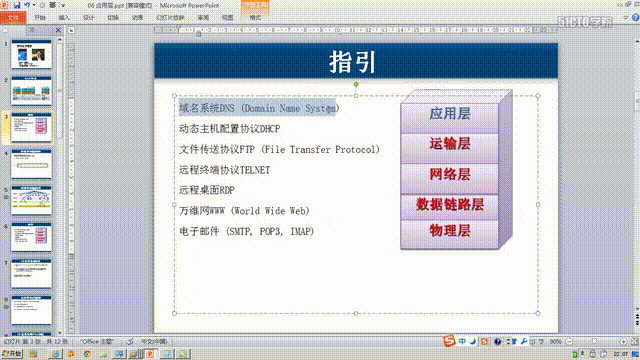Undo the last action

click(27, 5)
